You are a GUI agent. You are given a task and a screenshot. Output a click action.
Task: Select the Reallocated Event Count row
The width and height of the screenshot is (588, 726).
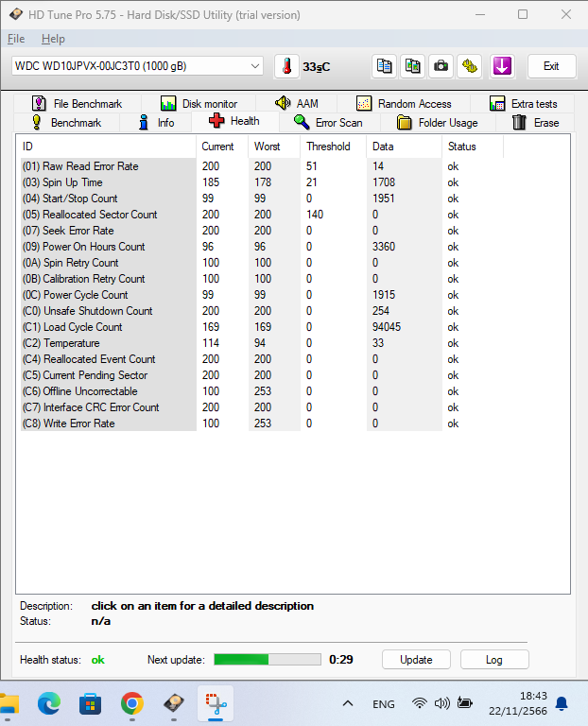point(262,359)
